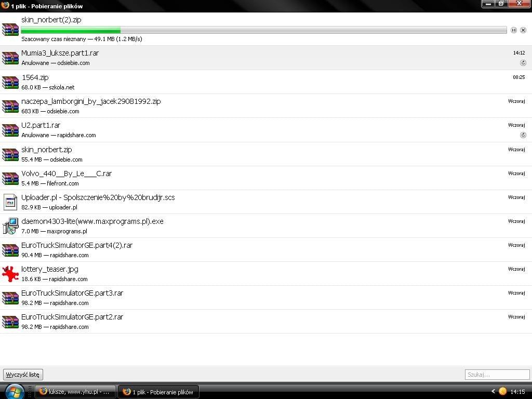
Task: Click the Mumia3_luksze.part1.rar archive icon
Action: click(x=10, y=58)
